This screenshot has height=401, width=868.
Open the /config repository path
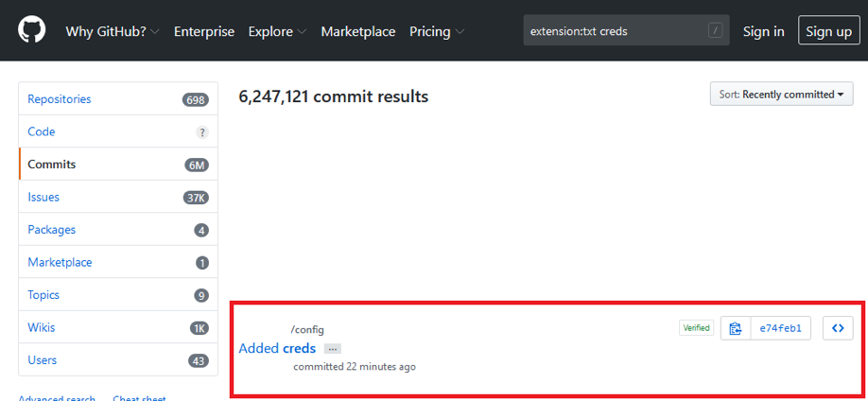[x=307, y=330]
